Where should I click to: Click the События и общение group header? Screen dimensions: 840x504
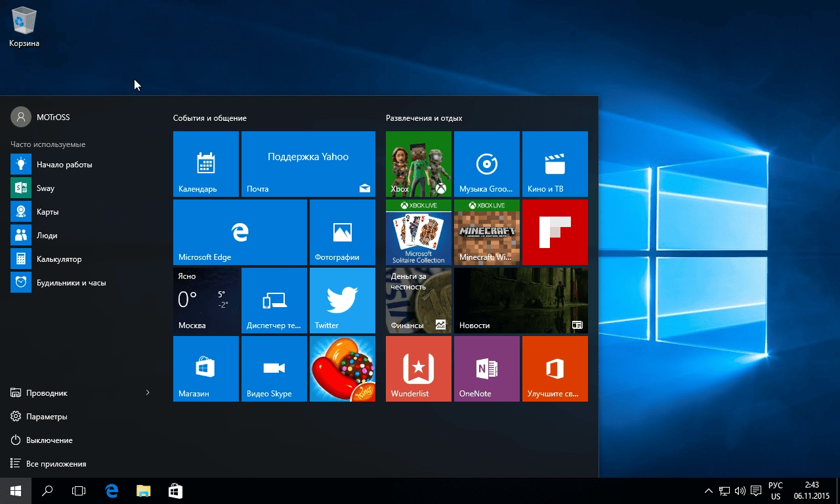pyautogui.click(x=210, y=118)
